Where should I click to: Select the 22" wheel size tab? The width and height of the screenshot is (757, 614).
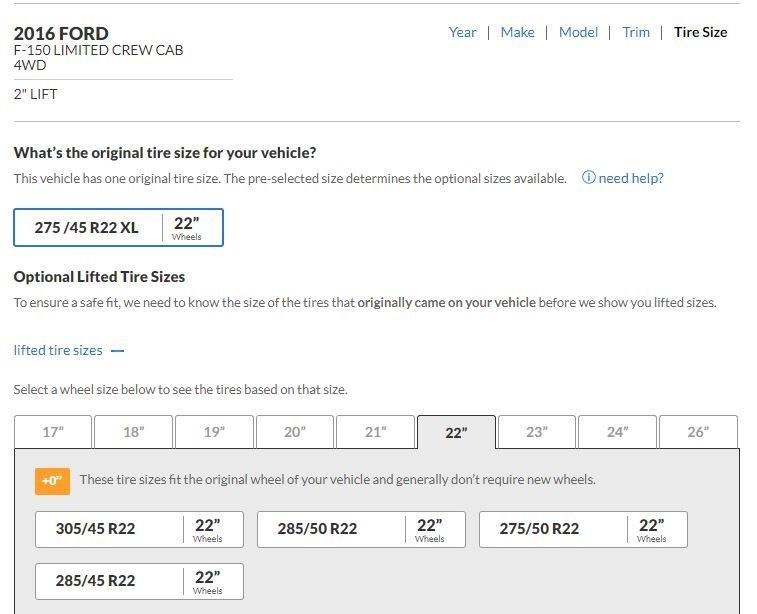click(x=456, y=432)
